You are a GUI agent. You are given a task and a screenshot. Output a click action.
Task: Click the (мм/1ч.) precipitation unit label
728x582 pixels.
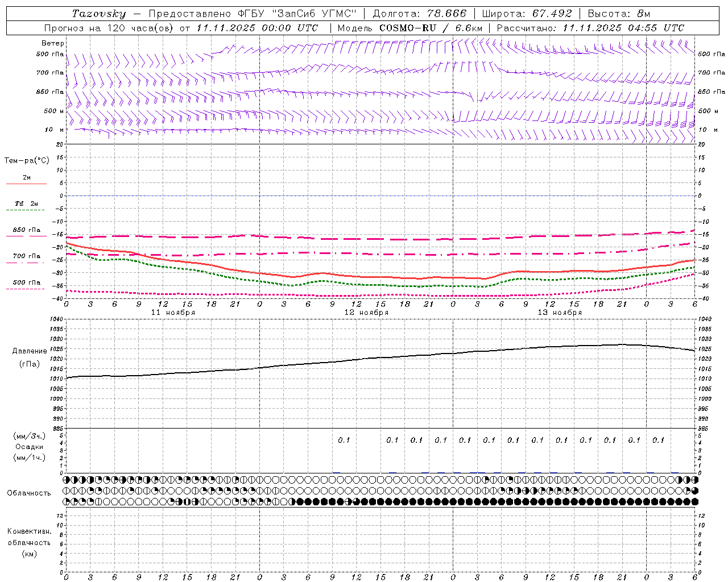tap(29, 458)
